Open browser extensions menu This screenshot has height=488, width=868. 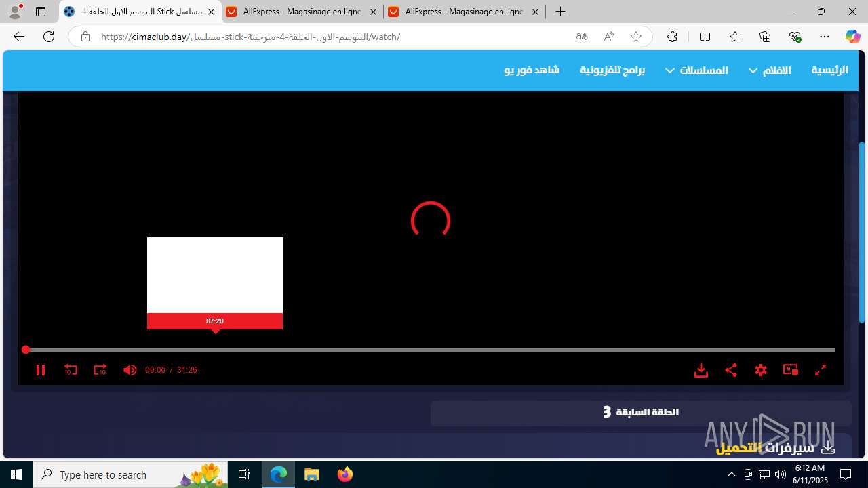pos(672,37)
